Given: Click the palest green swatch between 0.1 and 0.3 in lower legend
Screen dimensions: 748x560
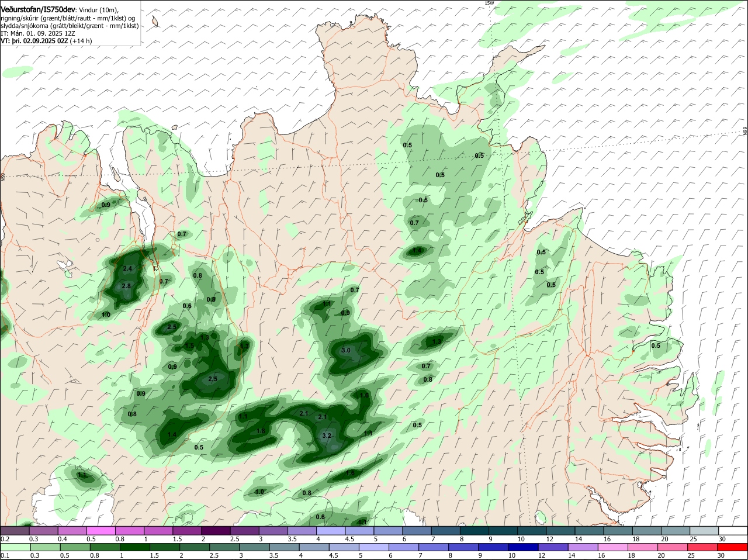Looking at the screenshot, I should click(16, 547).
